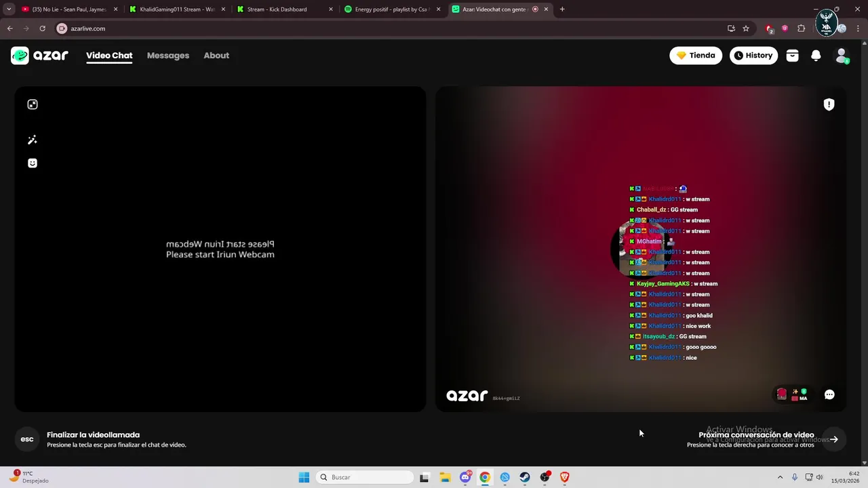View partner's profile badge with MA flag
868x488 pixels.
pyautogui.click(x=793, y=394)
